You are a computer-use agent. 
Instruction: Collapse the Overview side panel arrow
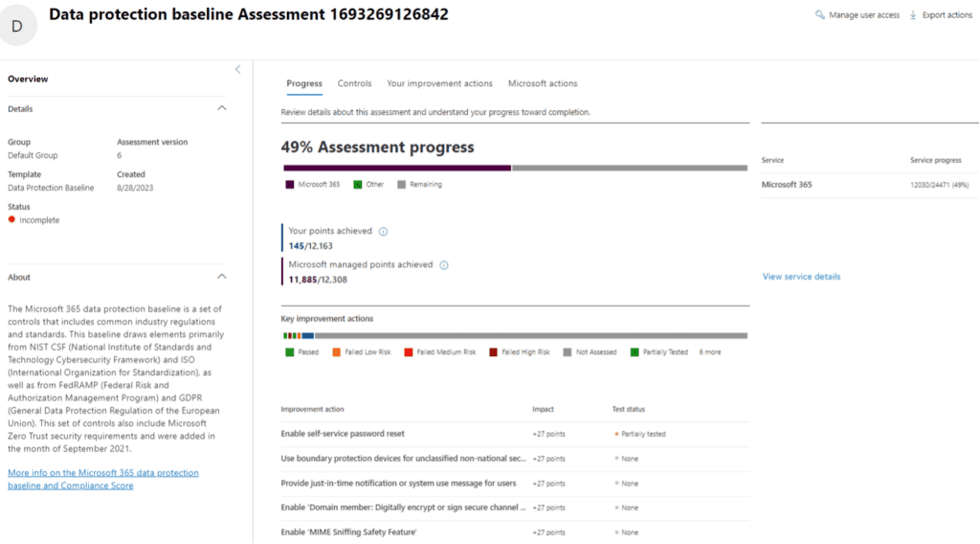237,69
